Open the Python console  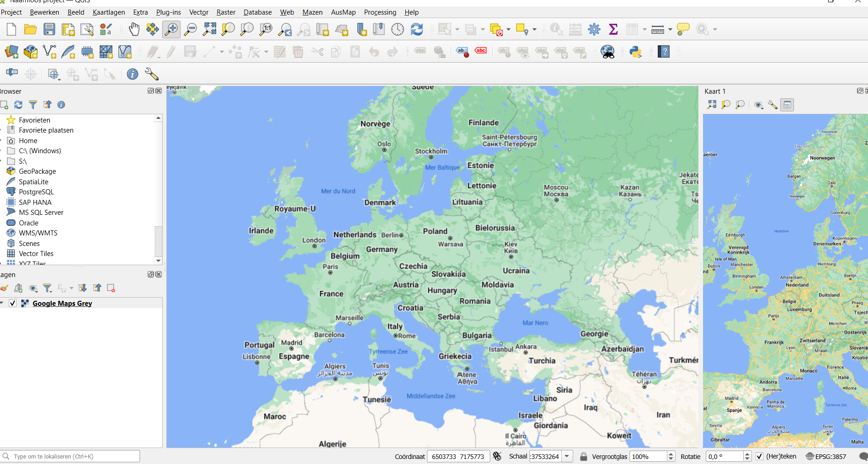[635, 52]
